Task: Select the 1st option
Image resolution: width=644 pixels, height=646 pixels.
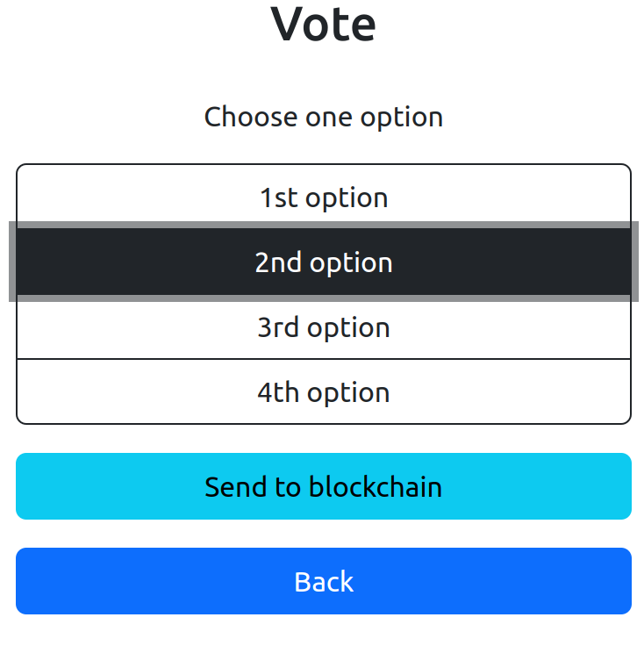Action: coord(323,197)
